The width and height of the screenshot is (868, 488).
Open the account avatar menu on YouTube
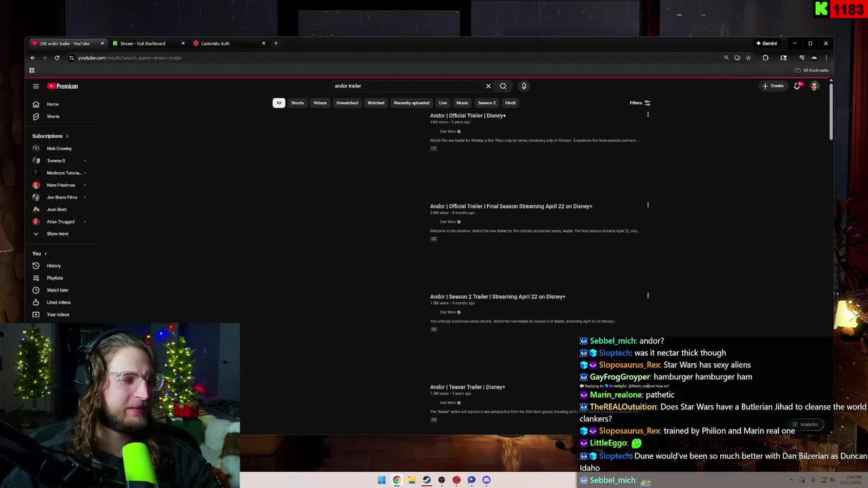coord(814,86)
